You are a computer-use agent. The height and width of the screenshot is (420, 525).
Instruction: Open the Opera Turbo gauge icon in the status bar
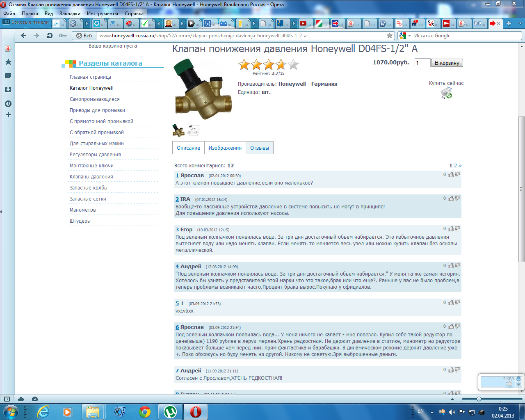coord(34,399)
